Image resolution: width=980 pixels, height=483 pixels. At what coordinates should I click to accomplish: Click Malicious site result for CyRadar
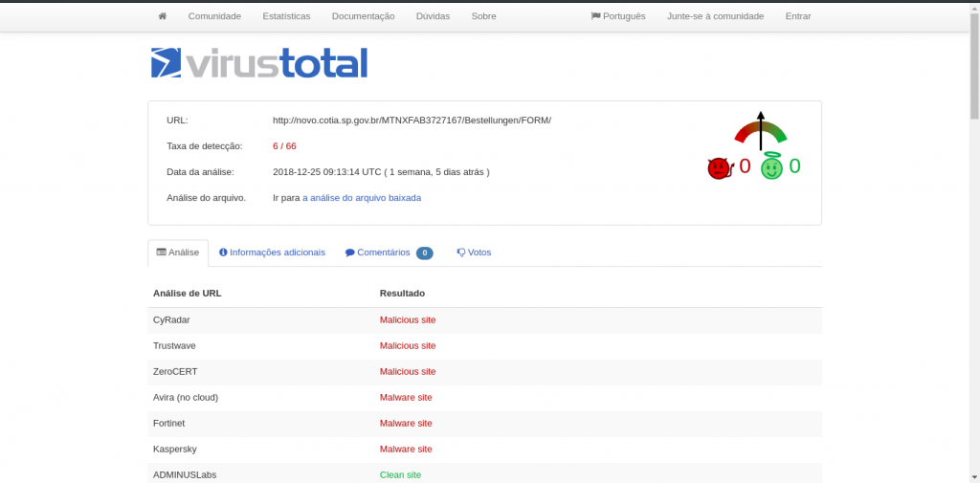click(408, 319)
